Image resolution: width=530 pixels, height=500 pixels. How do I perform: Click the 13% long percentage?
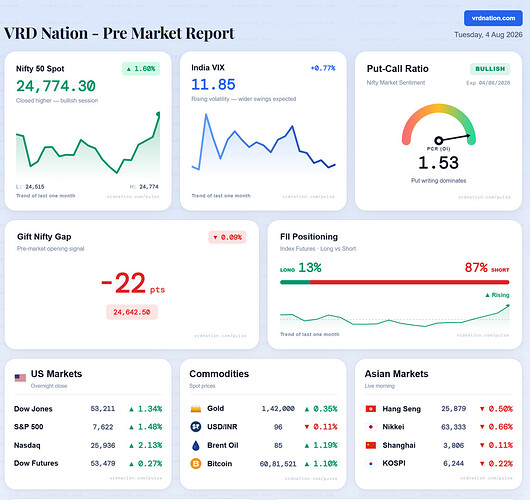[310, 268]
